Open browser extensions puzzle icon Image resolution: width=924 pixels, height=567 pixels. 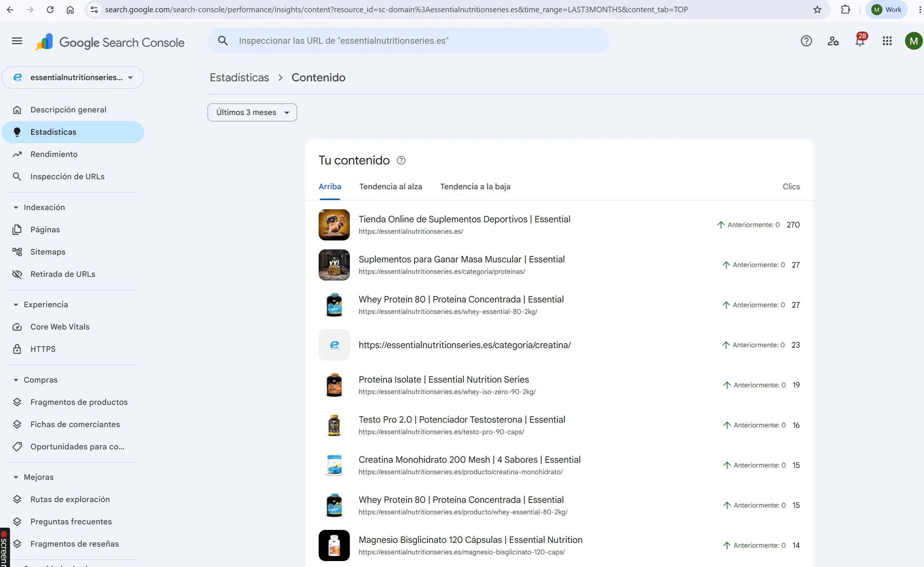point(846,10)
